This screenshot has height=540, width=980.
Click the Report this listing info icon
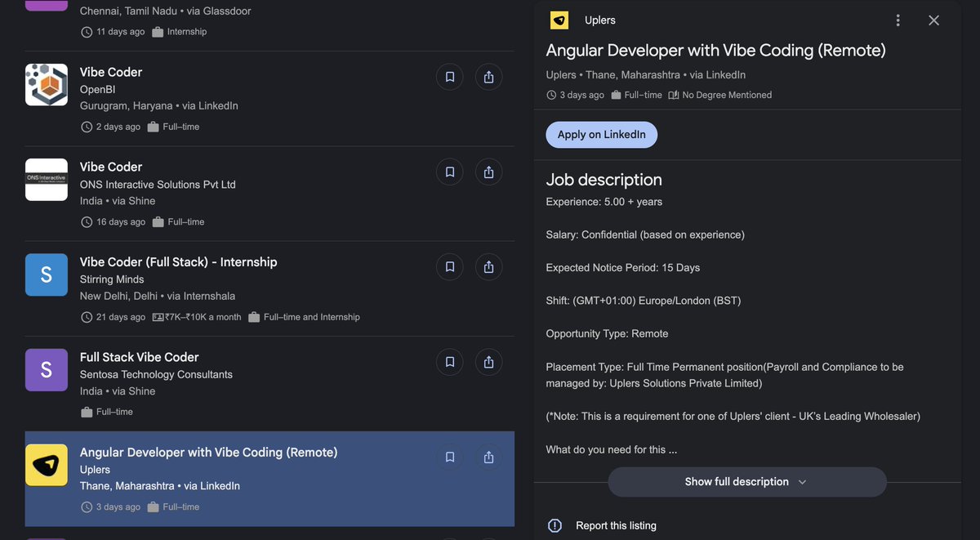click(x=555, y=525)
